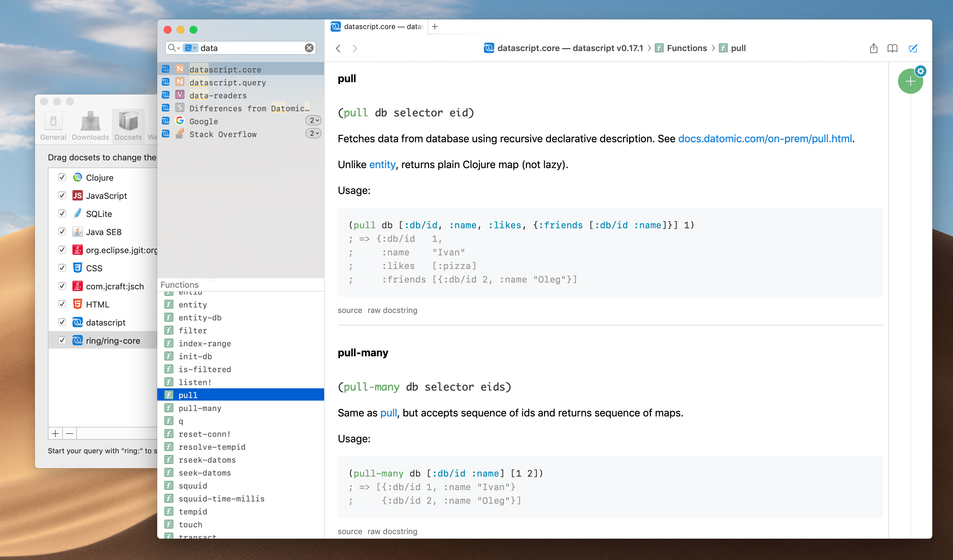953x560 pixels.
Task: Select squuid-time-millis function in list
Action: point(241,499)
